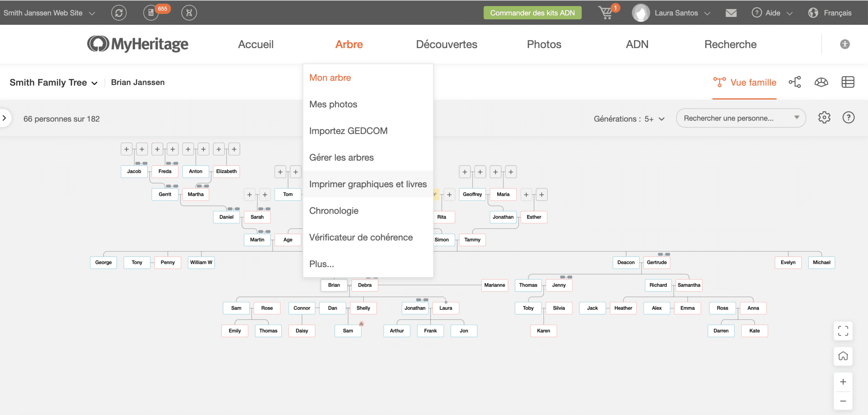Open Rechercher une personne dropdown arrow
This screenshot has height=415, width=868.
click(x=796, y=118)
